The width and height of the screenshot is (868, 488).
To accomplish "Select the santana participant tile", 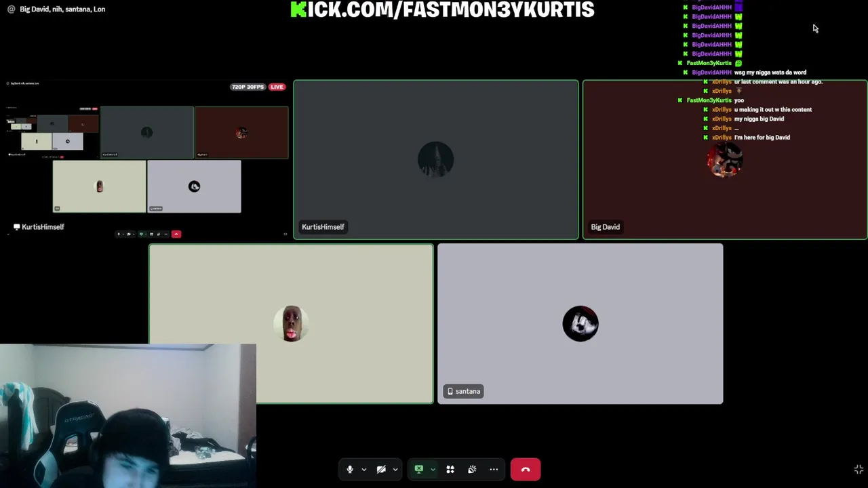I will click(580, 323).
